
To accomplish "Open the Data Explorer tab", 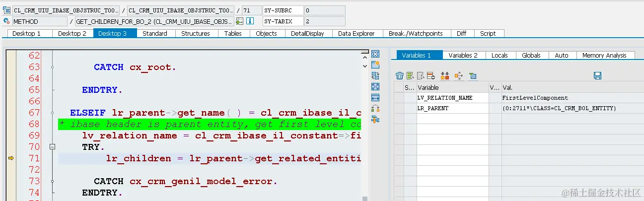I will pos(357,33).
